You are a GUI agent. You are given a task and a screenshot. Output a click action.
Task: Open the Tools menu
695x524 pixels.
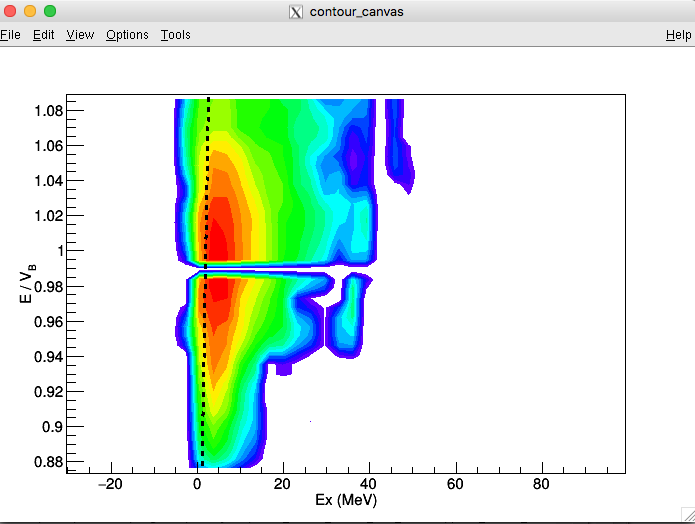tap(176, 35)
